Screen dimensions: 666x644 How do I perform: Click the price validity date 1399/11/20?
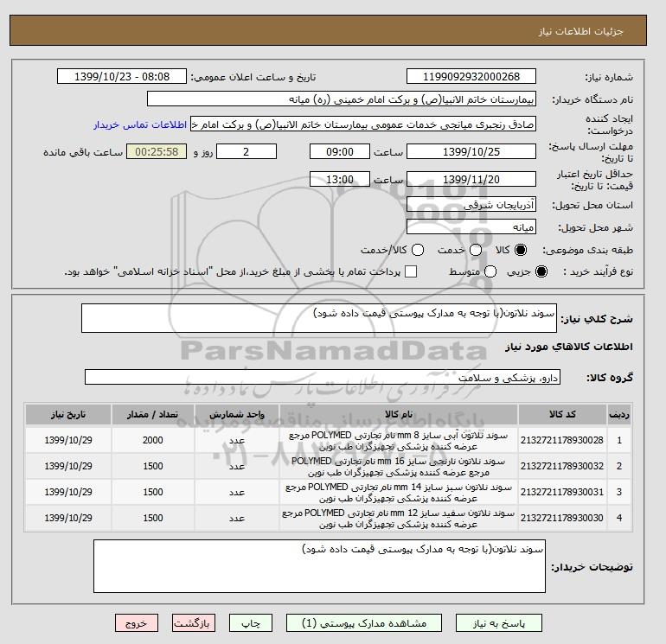[471, 179]
